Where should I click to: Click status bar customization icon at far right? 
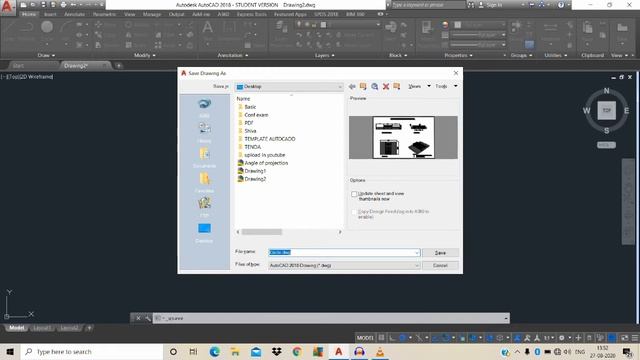[x=635, y=338]
